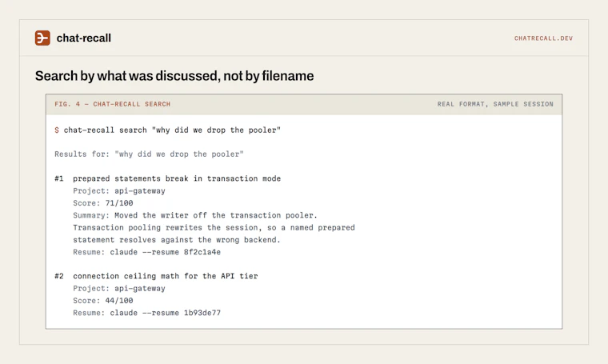Select result #2 'connection ceiling math' title

click(x=165, y=276)
